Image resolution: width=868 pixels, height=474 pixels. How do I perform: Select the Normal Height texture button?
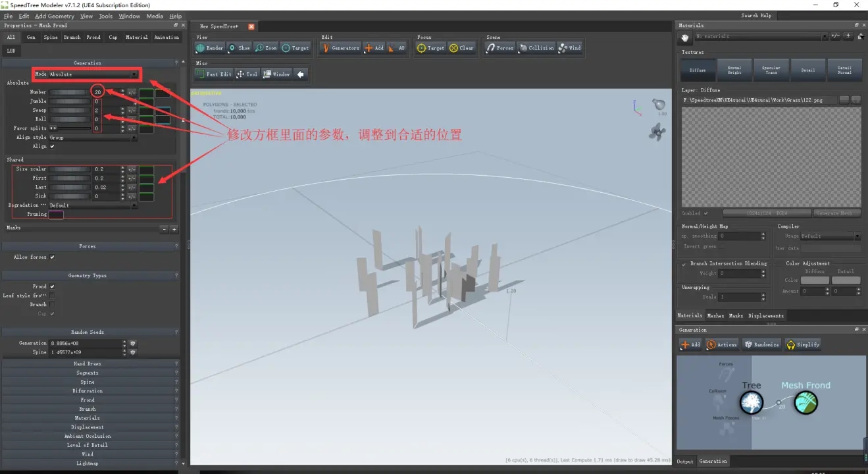click(734, 70)
